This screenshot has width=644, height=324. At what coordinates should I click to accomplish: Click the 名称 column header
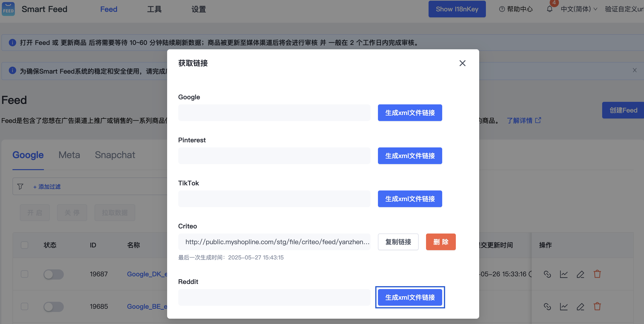click(134, 245)
